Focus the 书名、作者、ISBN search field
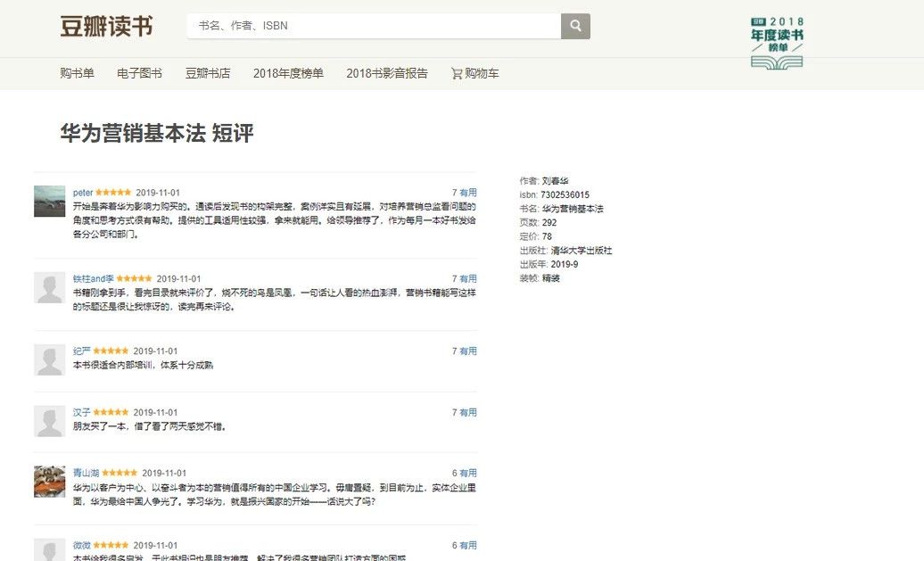This screenshot has width=924, height=561. click(374, 26)
